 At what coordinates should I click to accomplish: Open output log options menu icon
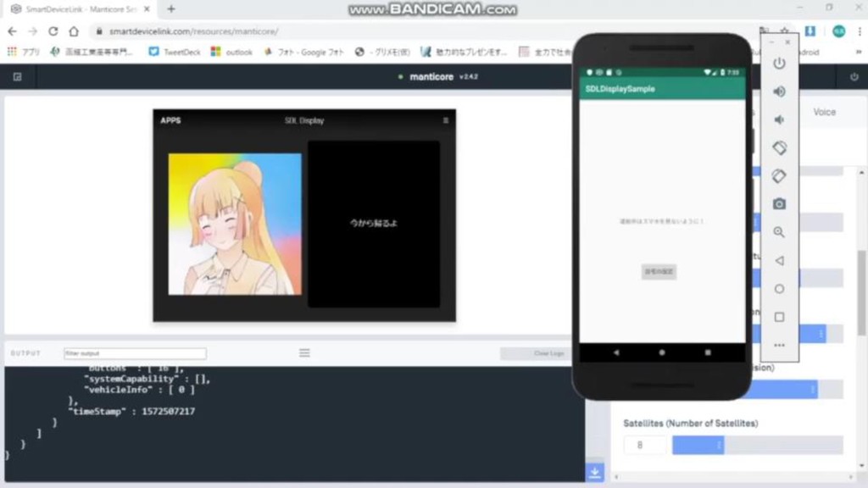tap(304, 353)
